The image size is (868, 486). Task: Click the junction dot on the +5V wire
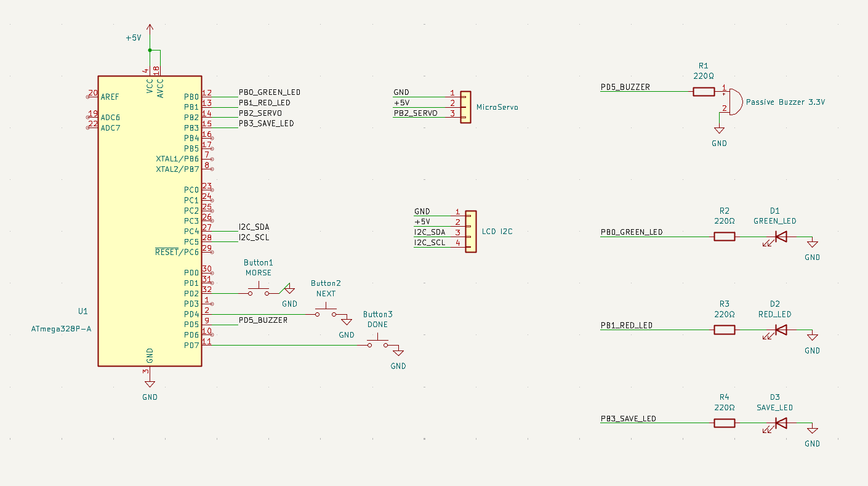[150, 50]
